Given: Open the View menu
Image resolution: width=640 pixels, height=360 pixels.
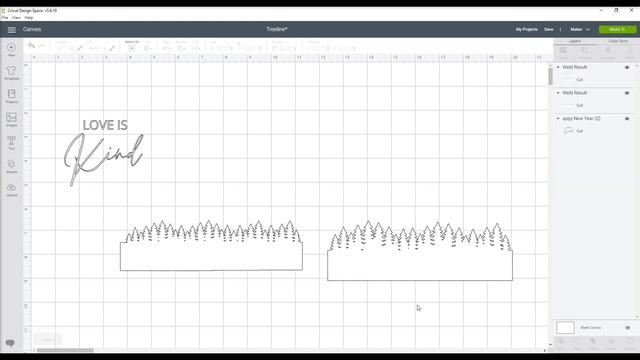Looking at the screenshot, I should pyautogui.click(x=16, y=18).
